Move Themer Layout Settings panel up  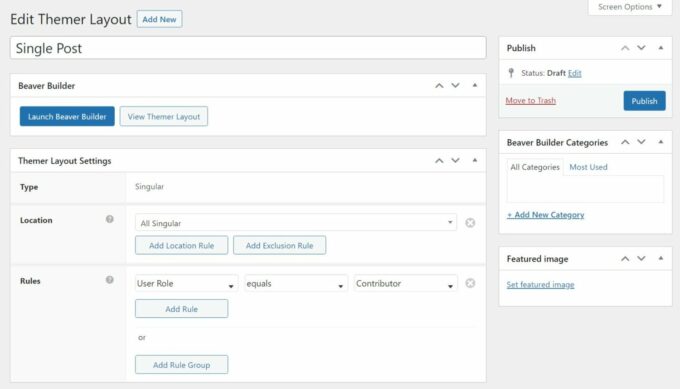click(x=439, y=161)
